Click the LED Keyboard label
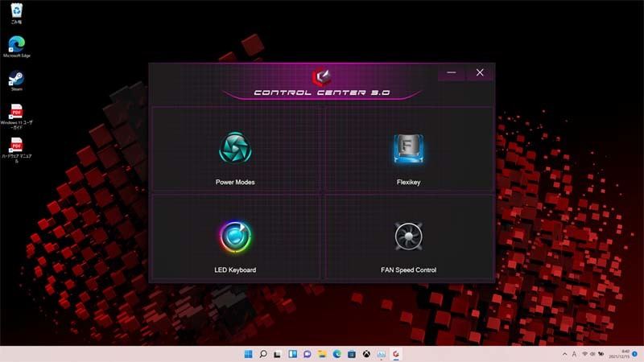 [235, 269]
